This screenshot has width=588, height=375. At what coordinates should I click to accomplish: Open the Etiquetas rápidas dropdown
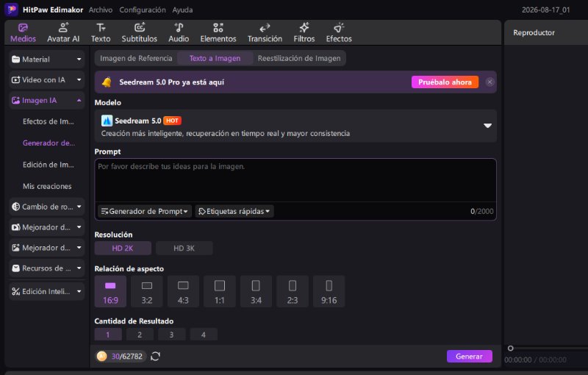(234, 211)
